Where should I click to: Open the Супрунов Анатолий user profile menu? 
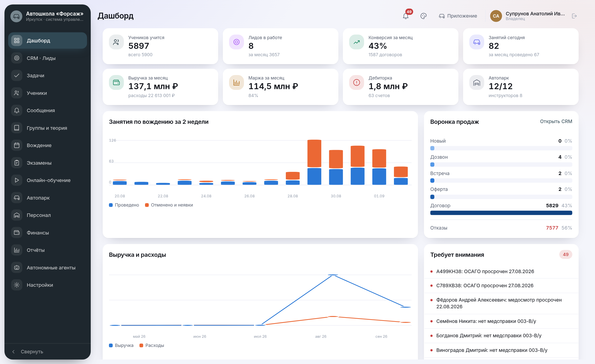click(x=528, y=16)
